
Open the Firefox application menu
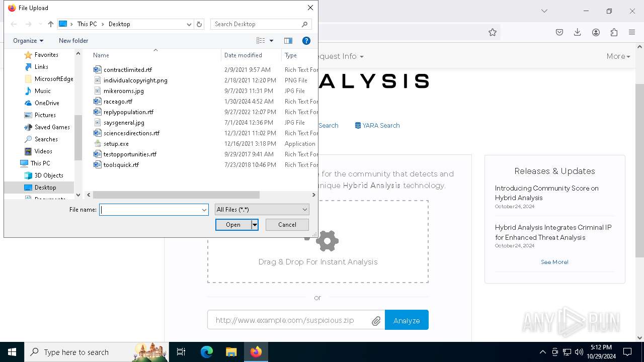632,32
